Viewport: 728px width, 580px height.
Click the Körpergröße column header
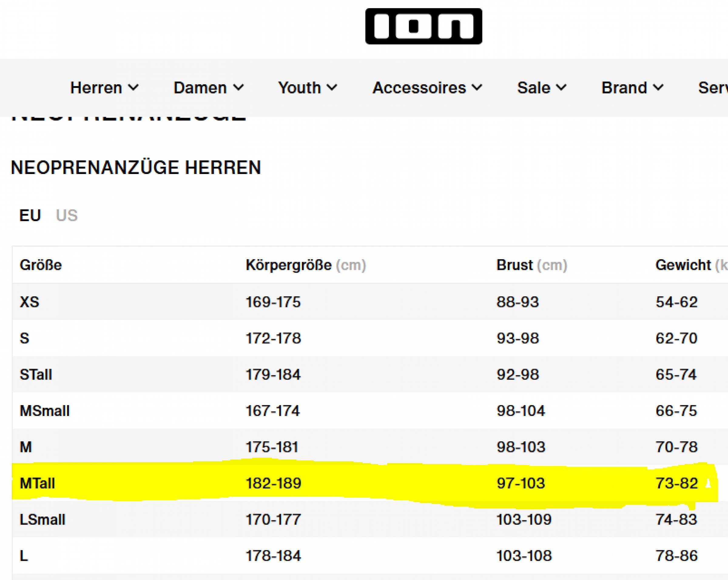(289, 265)
